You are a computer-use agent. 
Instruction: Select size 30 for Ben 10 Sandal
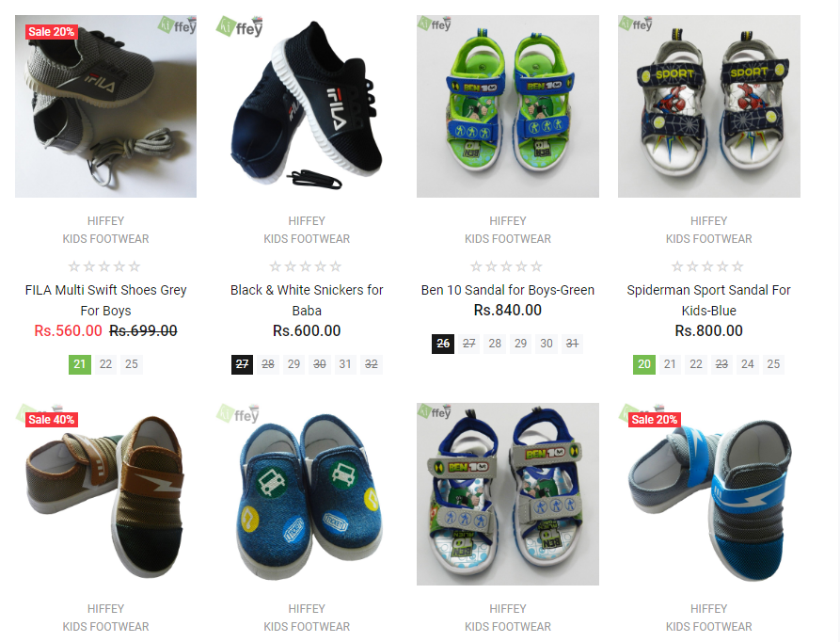click(547, 344)
